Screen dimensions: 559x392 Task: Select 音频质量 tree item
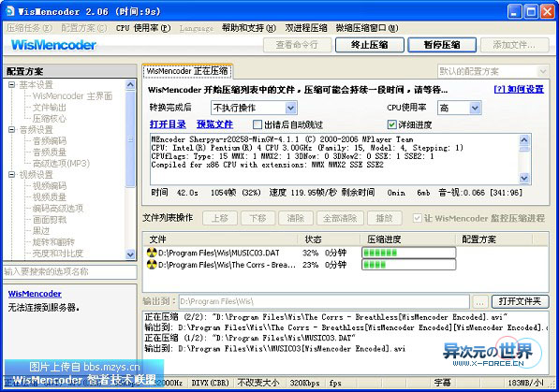(x=50, y=152)
